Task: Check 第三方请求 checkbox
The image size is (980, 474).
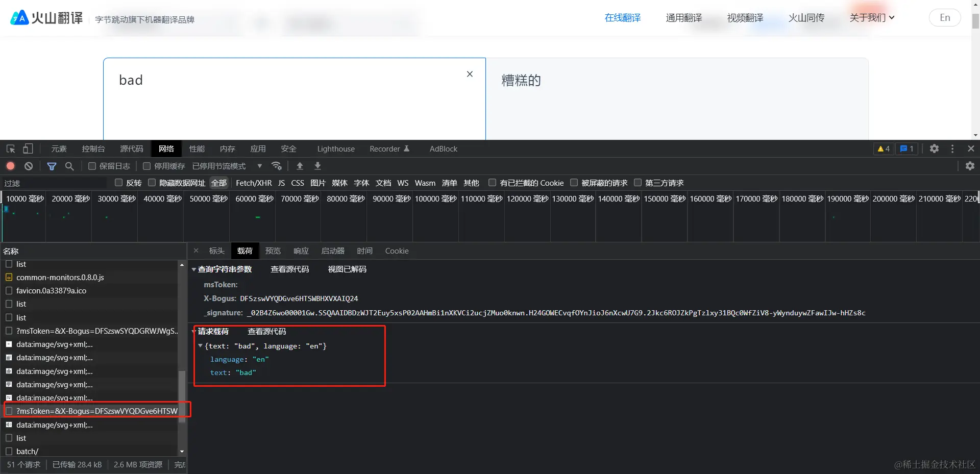Action: [x=638, y=183]
